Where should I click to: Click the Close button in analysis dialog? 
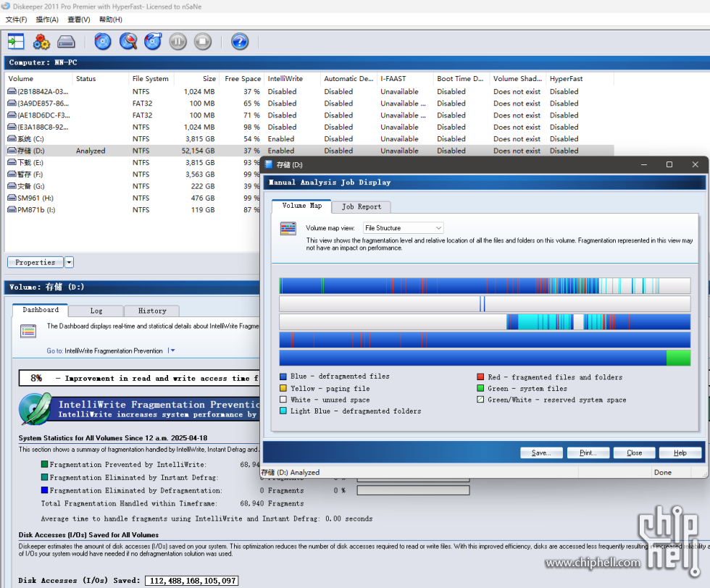point(634,453)
